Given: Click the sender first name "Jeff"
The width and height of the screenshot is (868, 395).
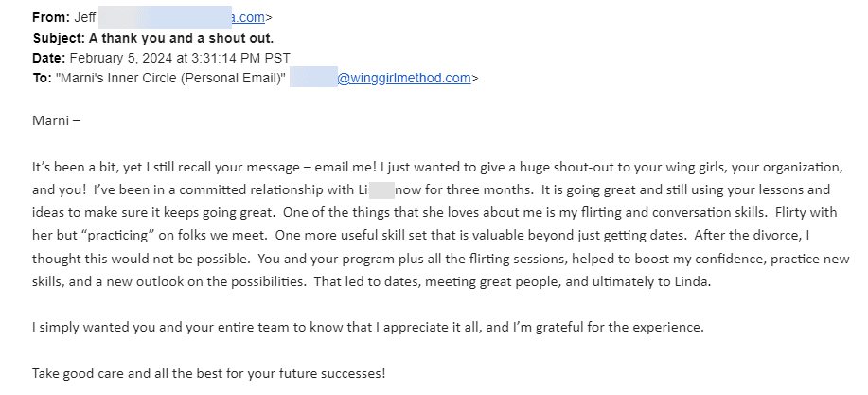Looking at the screenshot, I should click(84, 18).
